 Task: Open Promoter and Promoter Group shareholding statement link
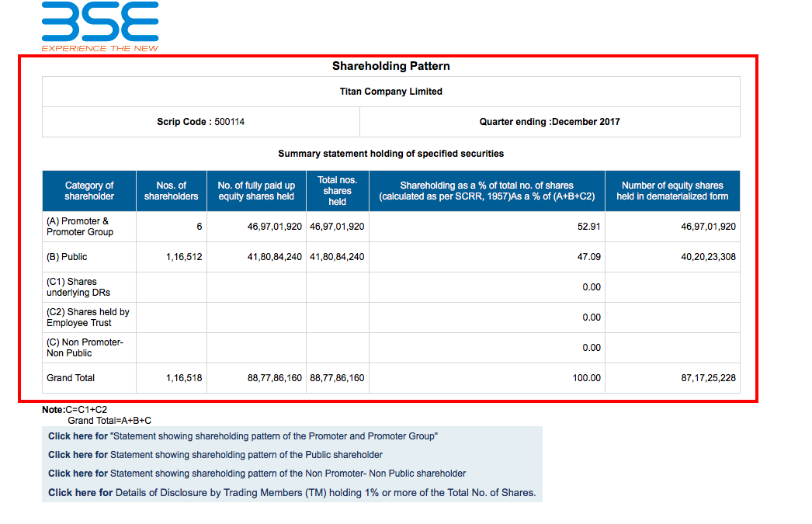click(x=243, y=436)
